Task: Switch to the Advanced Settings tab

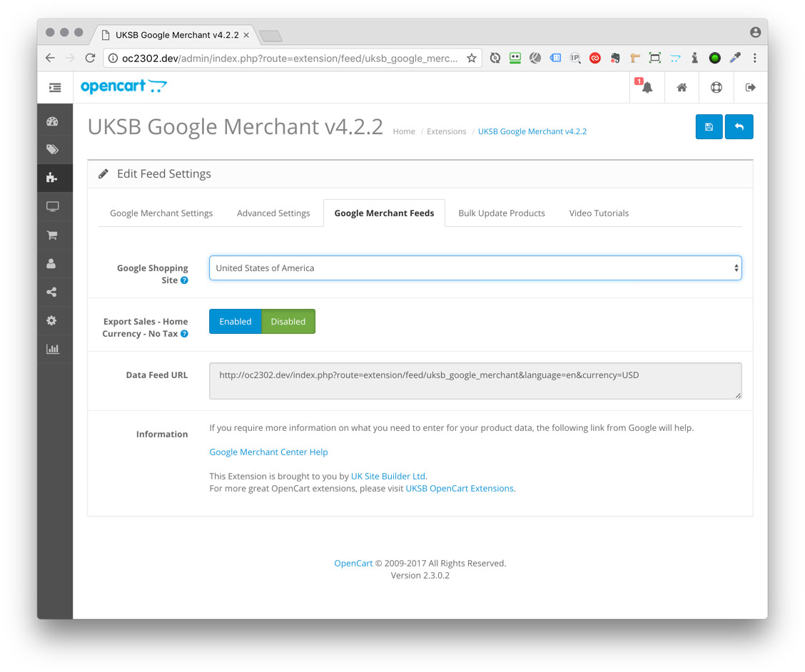Action: coord(273,213)
